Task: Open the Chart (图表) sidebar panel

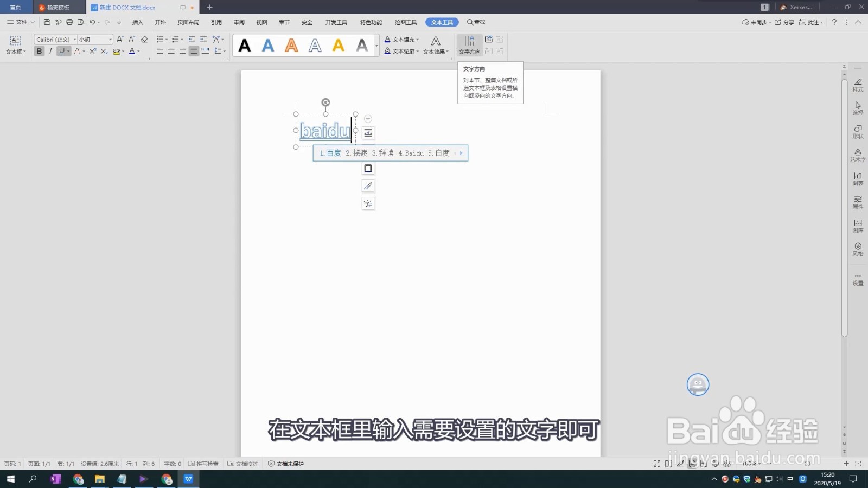Action: click(x=858, y=179)
